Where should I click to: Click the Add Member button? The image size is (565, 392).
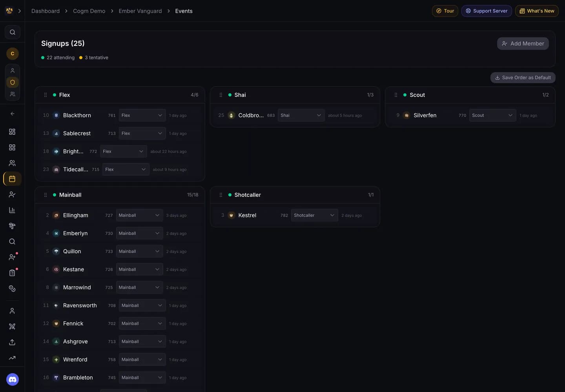(523, 44)
